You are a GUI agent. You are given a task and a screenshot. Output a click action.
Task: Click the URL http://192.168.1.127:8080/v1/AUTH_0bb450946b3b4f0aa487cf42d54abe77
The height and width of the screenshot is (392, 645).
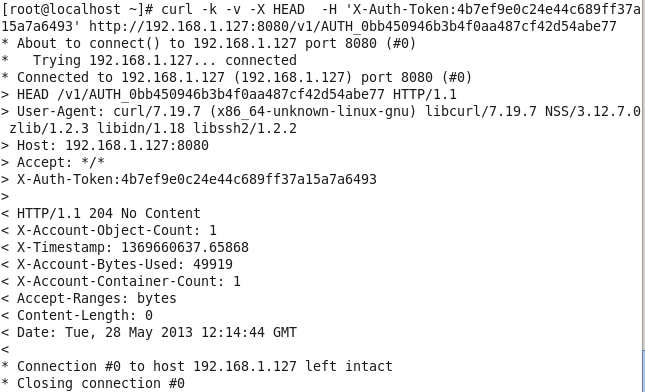coord(353,26)
